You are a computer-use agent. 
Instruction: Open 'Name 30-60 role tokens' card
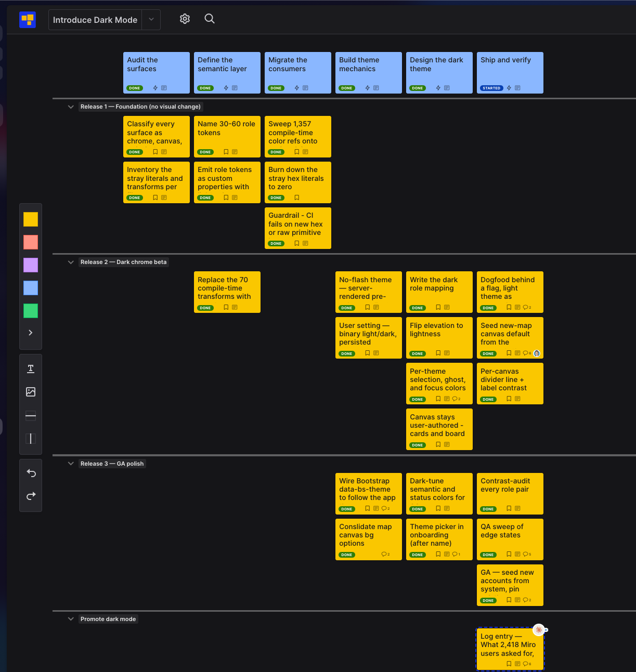click(227, 137)
